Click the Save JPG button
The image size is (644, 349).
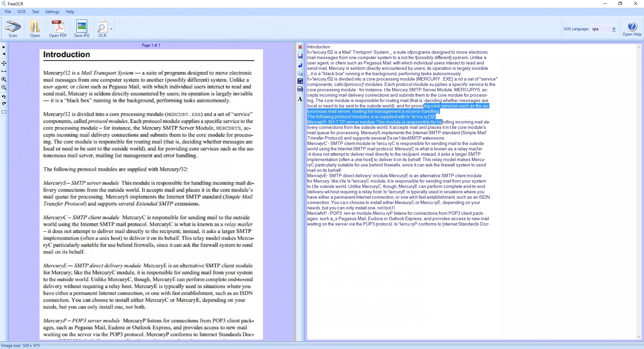pyautogui.click(x=82, y=29)
